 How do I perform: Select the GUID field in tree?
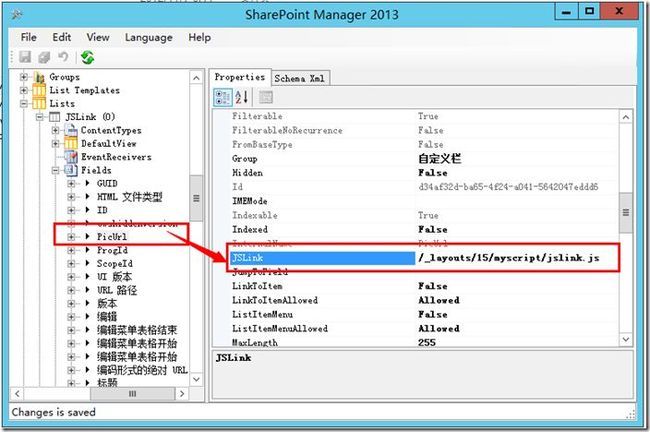(x=107, y=183)
